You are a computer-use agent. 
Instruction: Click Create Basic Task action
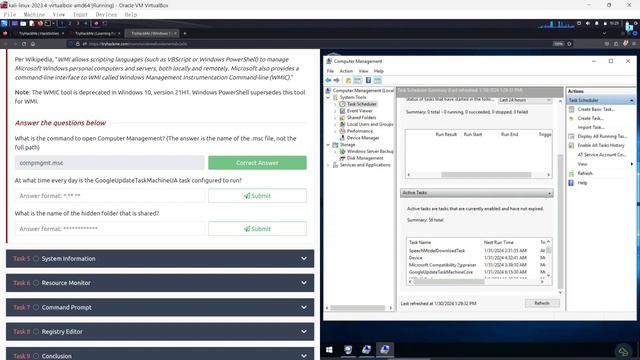coord(596,109)
